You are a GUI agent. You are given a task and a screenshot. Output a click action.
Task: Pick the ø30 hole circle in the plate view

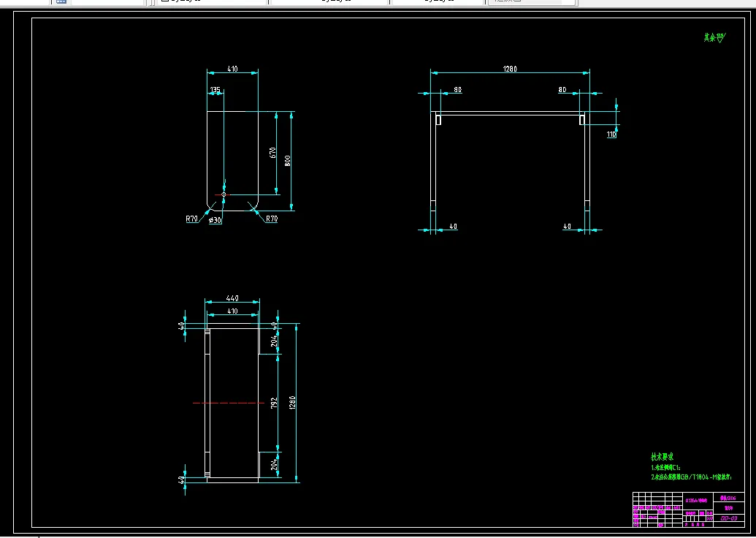coord(224,194)
